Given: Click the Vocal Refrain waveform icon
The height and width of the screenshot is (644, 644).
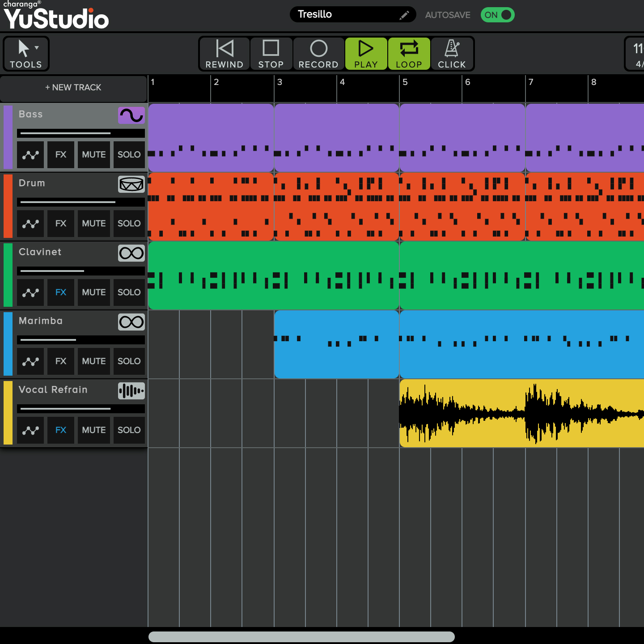Looking at the screenshot, I should tap(131, 391).
